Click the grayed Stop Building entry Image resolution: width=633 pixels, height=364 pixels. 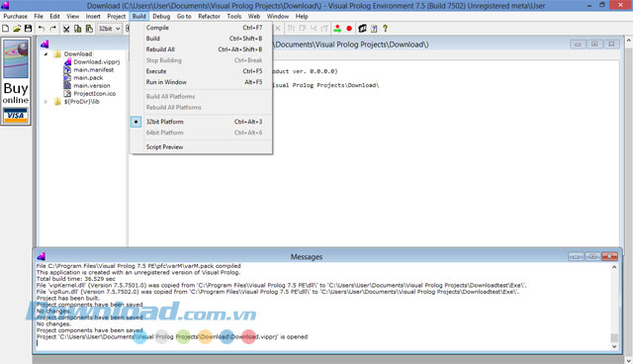point(201,60)
